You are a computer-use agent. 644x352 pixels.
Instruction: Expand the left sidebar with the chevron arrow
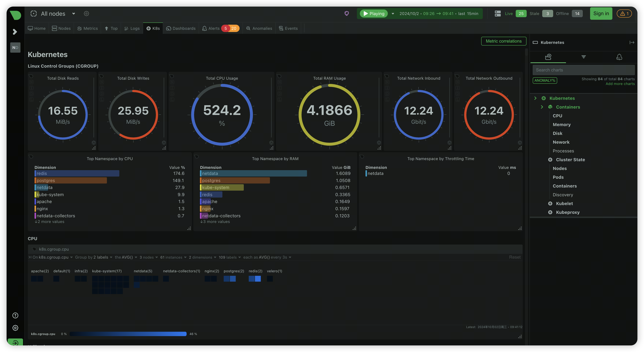pyautogui.click(x=15, y=32)
